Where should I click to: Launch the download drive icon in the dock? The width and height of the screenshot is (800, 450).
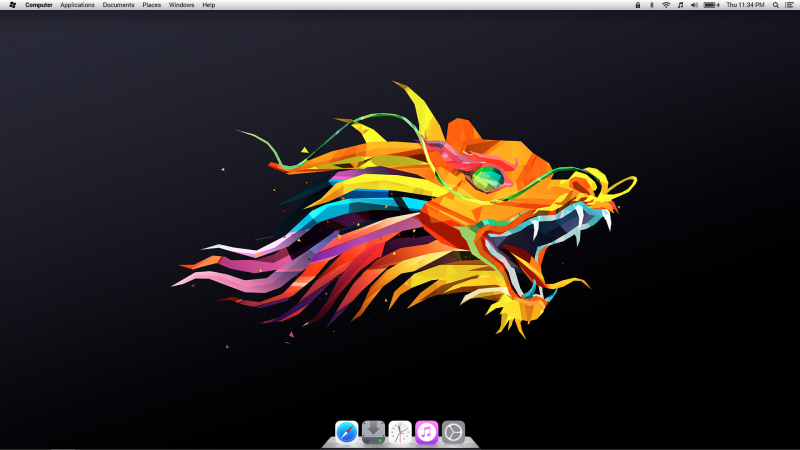tap(373, 432)
